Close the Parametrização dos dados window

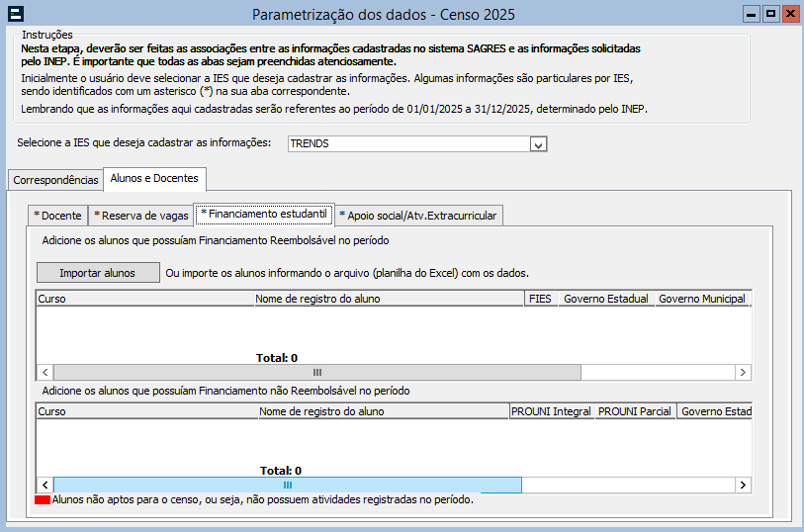pos(790,14)
